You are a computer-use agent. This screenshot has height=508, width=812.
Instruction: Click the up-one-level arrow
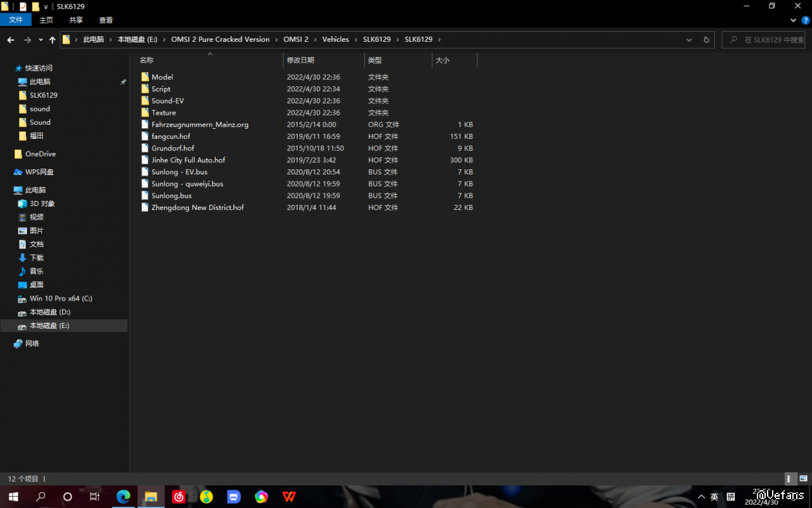tap(52, 40)
